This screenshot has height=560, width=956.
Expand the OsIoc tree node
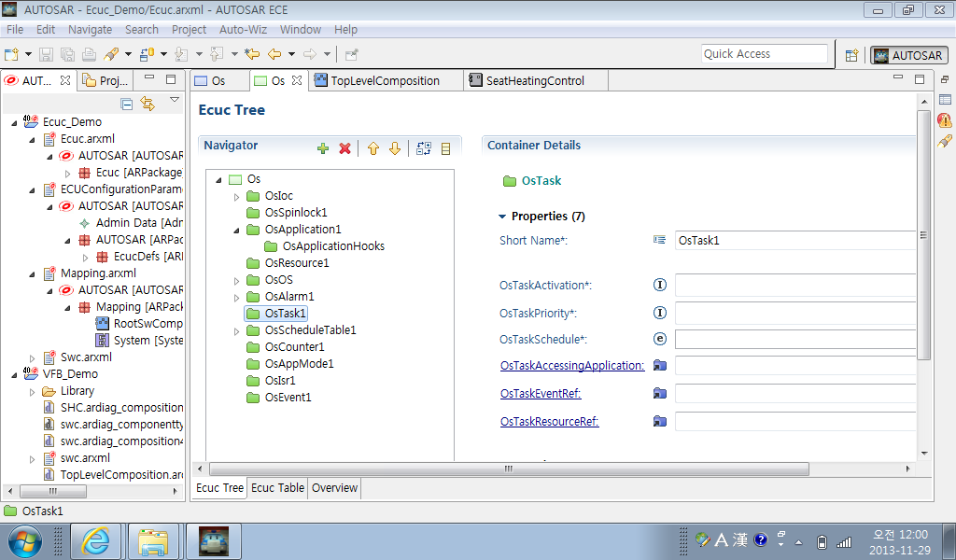click(x=237, y=197)
